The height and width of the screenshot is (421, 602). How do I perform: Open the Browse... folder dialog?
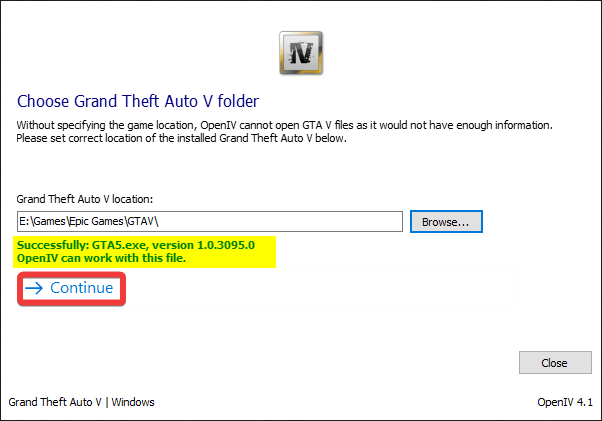click(x=446, y=221)
